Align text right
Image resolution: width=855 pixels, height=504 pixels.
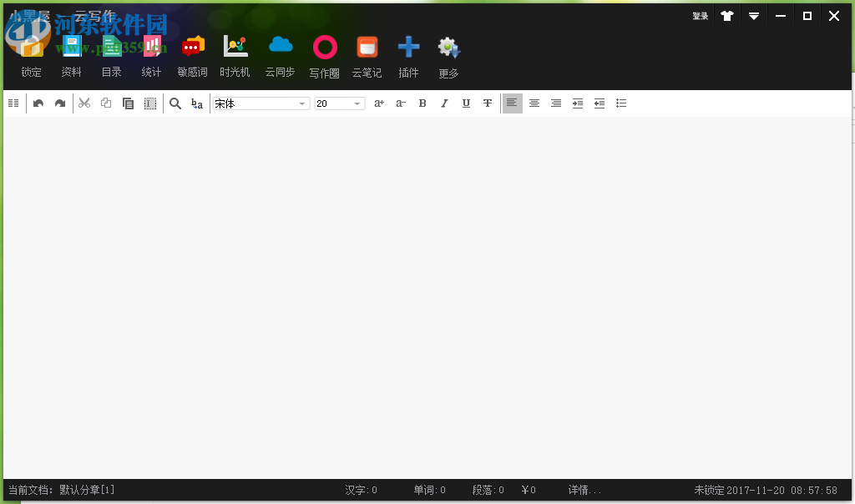click(x=556, y=103)
